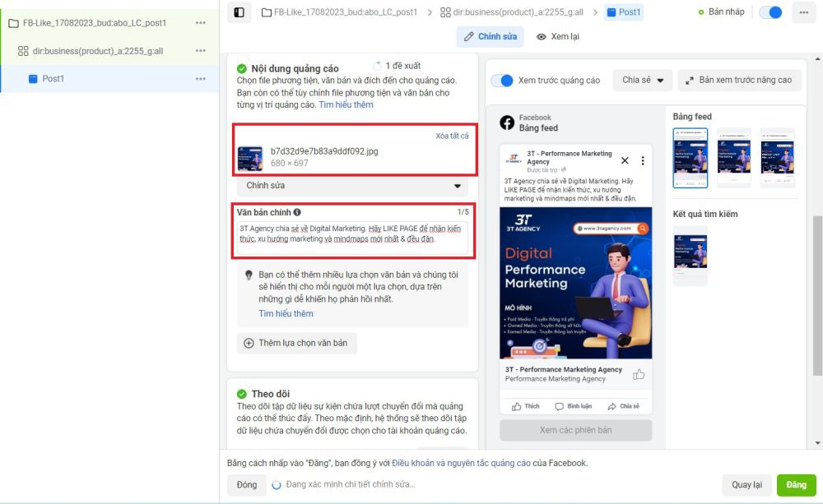Click the green Đăng button
Image resolution: width=823 pixels, height=504 pixels.
tap(796, 484)
